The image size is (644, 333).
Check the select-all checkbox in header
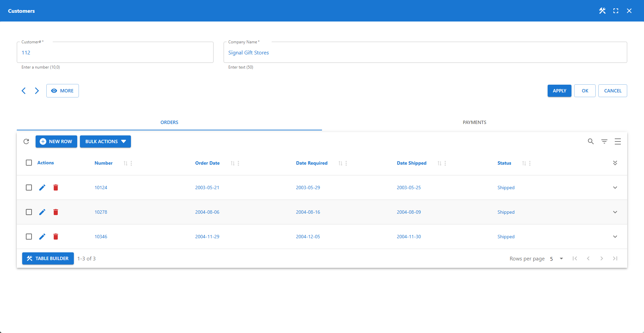(29, 163)
